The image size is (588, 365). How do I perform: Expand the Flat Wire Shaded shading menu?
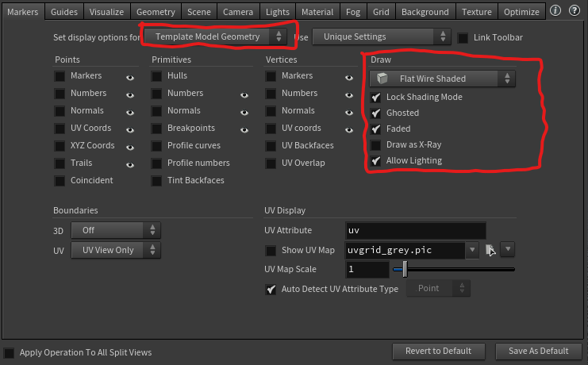pos(442,79)
